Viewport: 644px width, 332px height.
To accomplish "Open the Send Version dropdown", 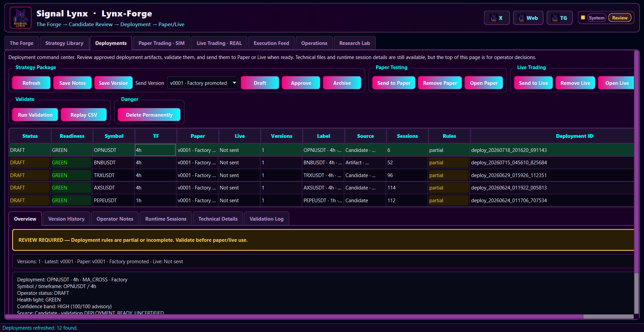I will pos(203,83).
